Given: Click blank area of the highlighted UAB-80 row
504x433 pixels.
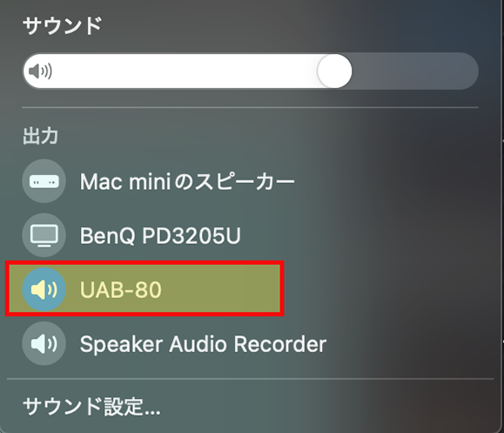Looking at the screenshot, I should pyautogui.click(x=222, y=289).
